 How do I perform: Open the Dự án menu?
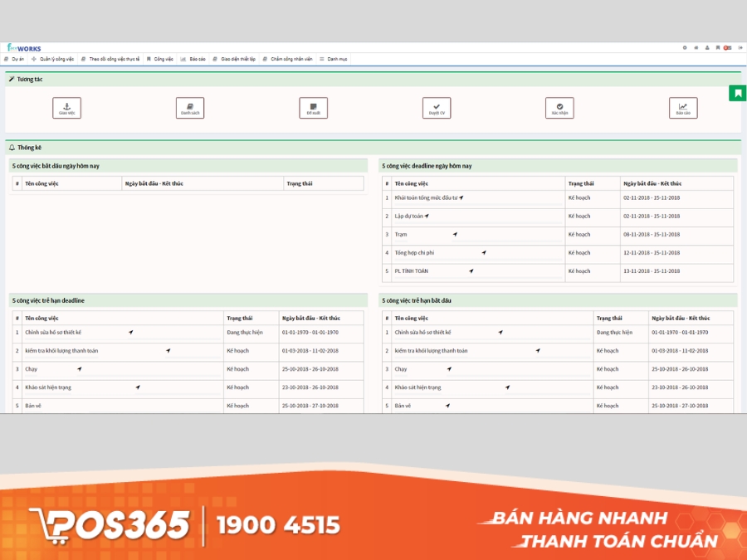[x=15, y=60]
